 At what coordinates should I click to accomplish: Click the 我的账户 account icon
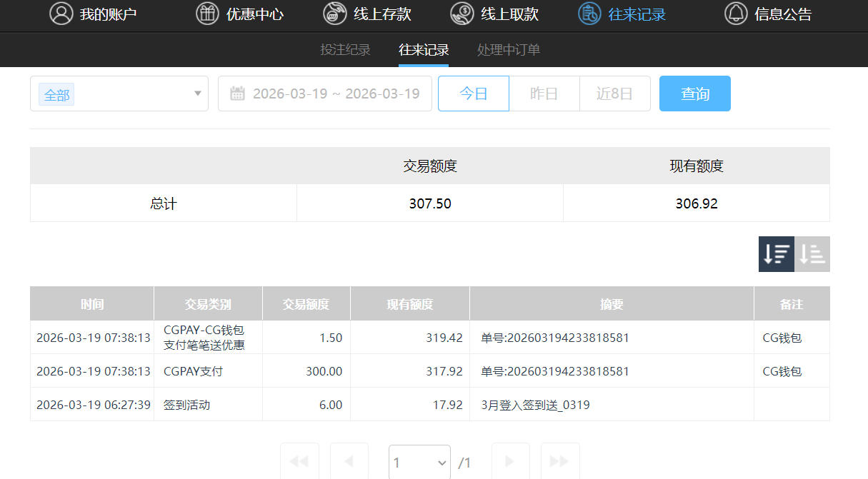pyautogui.click(x=61, y=14)
